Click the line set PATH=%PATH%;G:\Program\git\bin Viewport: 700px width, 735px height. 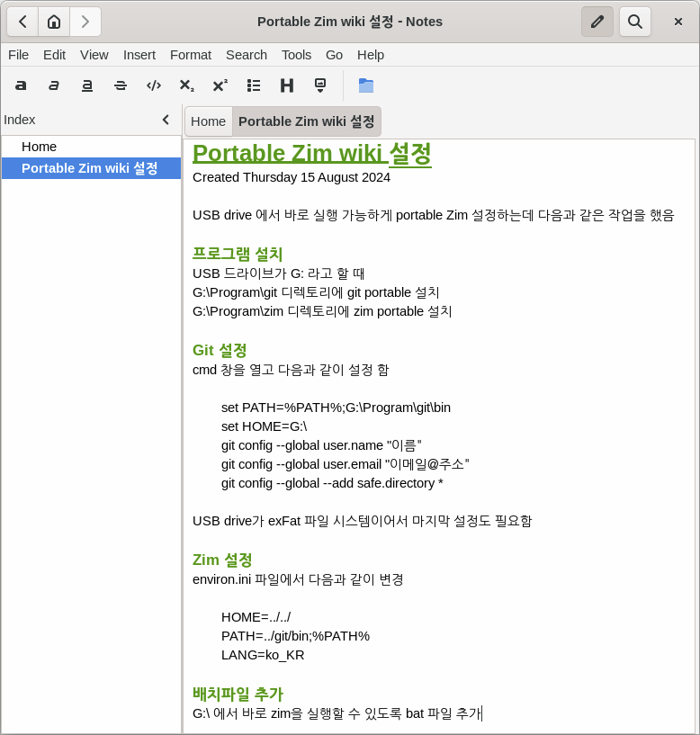click(336, 408)
